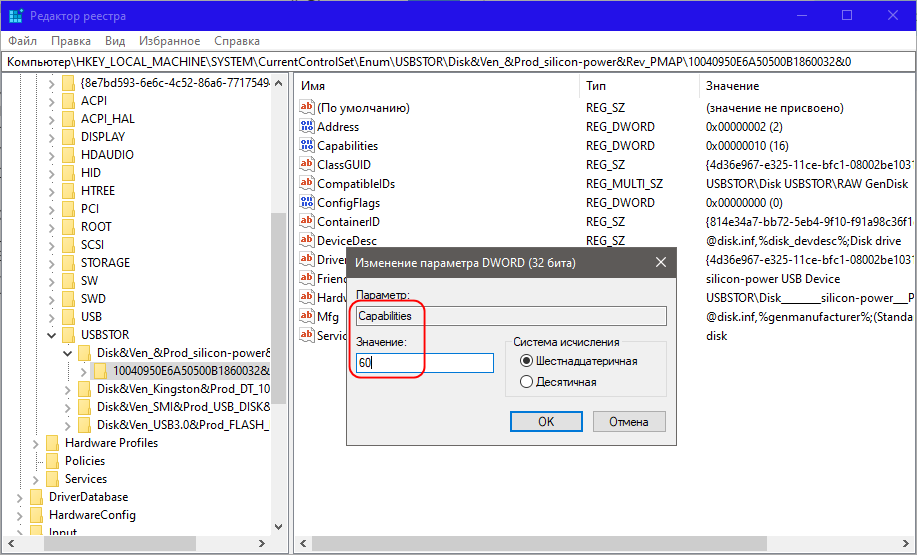Click the HDAUDIO folder icon
This screenshot has height=555, width=917.
coord(69,155)
